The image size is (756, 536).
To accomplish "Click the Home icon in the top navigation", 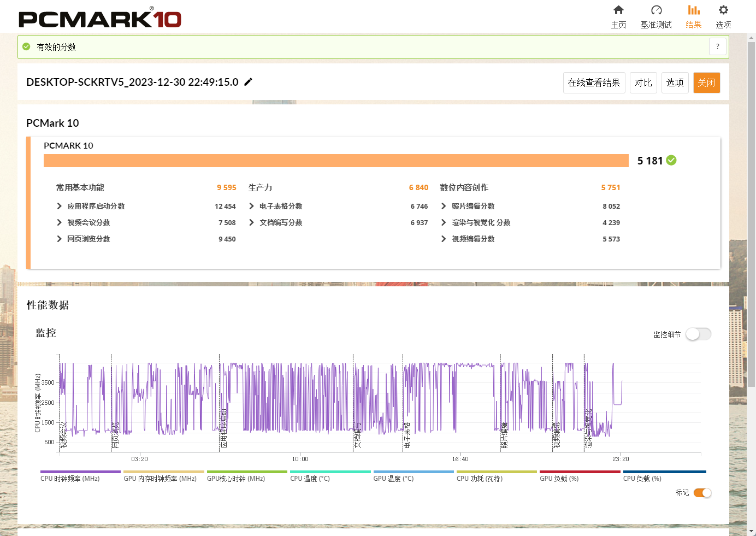I will coord(618,10).
